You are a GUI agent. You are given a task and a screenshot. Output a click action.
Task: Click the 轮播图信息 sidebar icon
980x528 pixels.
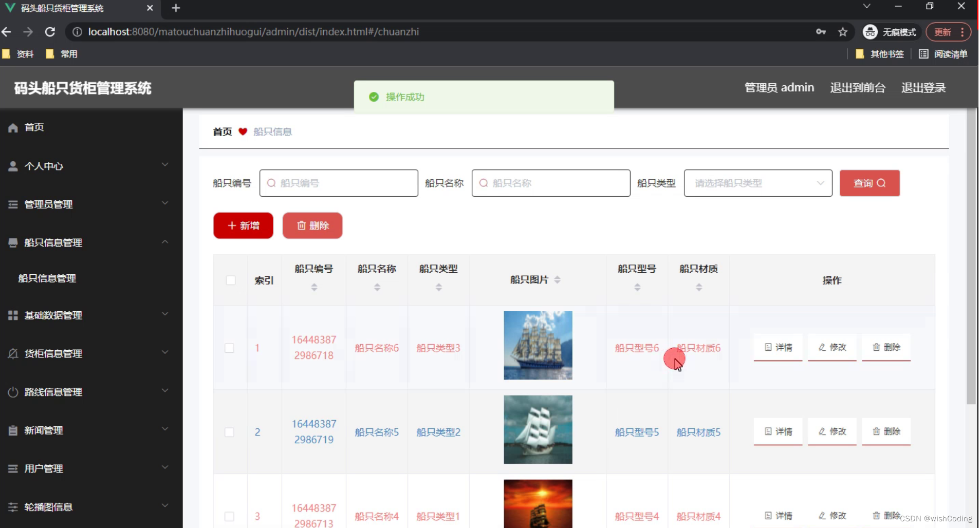point(12,507)
